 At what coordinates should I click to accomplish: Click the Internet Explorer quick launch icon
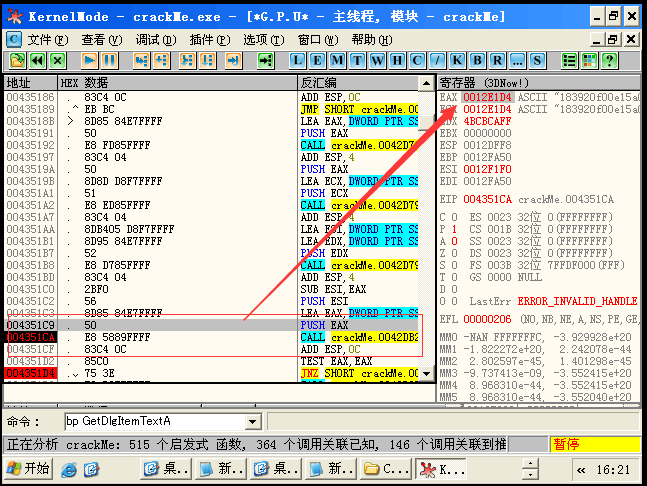(68, 469)
